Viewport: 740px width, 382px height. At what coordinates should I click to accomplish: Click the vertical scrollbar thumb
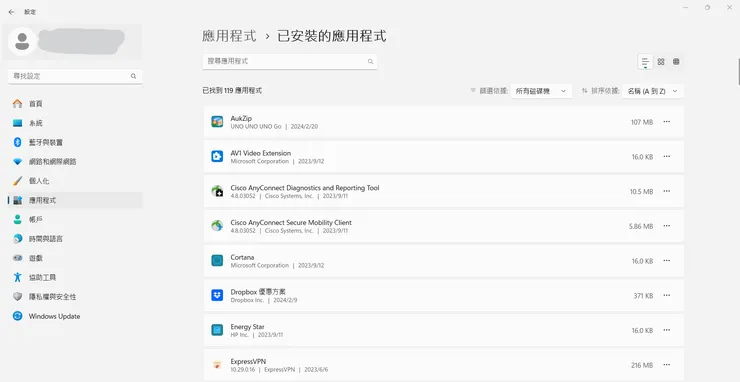(x=739, y=71)
